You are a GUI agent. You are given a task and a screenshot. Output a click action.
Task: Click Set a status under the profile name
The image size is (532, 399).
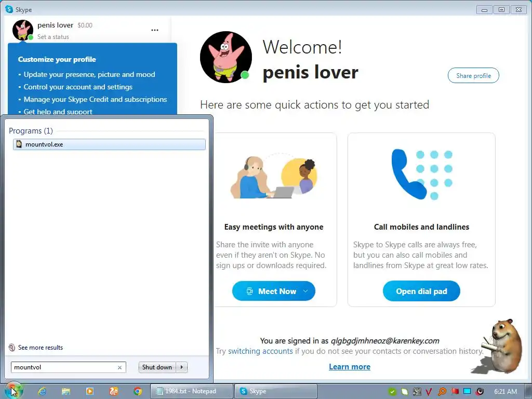point(53,37)
